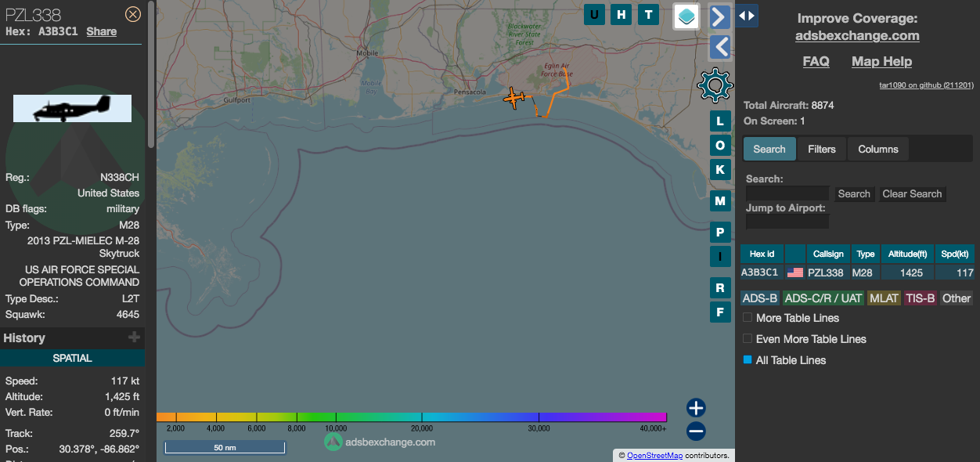Viewport: 980px width, 462px height.
Task: Toggle the O map option button
Action: [x=720, y=146]
